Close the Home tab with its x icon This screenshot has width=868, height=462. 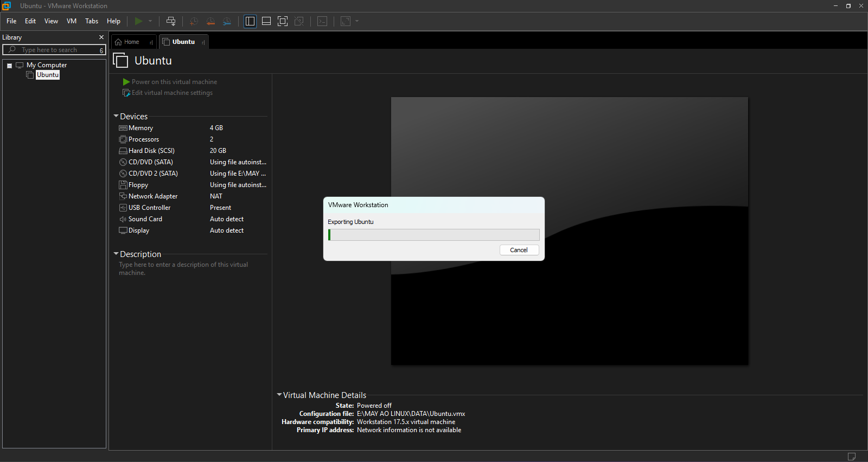click(x=151, y=42)
